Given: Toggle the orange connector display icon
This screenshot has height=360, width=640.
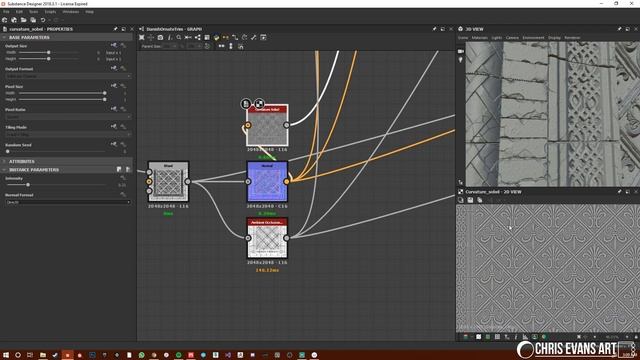Looking at the screenshot, I should click(226, 37).
